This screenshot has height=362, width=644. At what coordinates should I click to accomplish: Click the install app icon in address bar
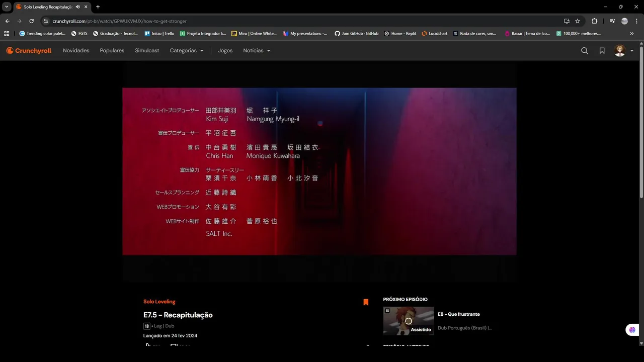(x=567, y=21)
